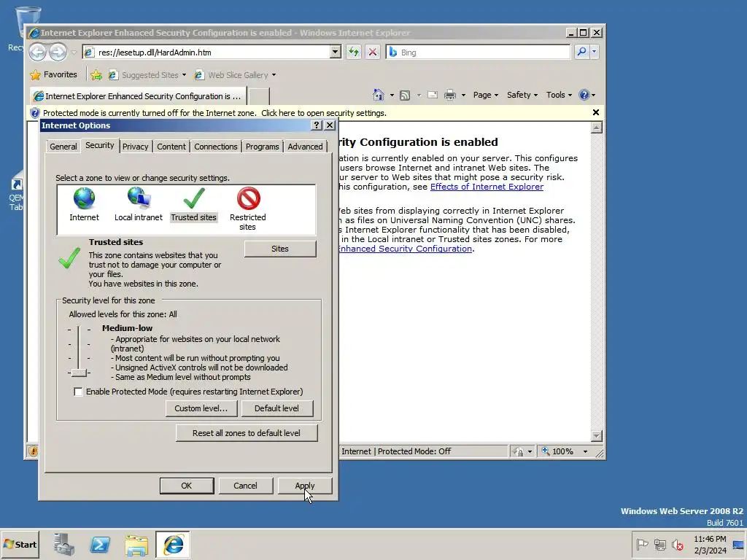Screen dimensions: 747x560
Task: Click the volume muted tray icon
Action: click(x=677, y=544)
